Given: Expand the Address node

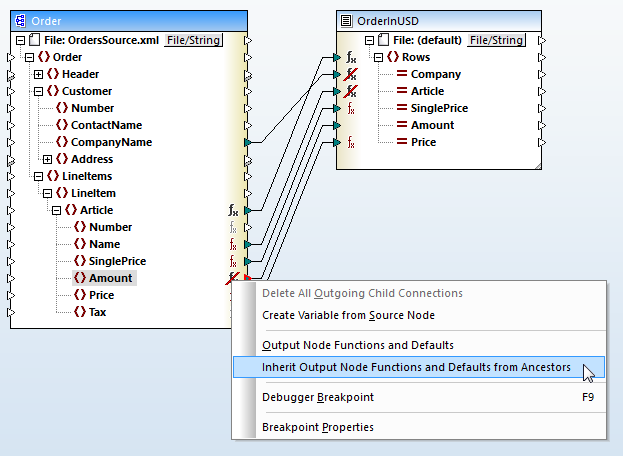Looking at the screenshot, I should pos(47,159).
